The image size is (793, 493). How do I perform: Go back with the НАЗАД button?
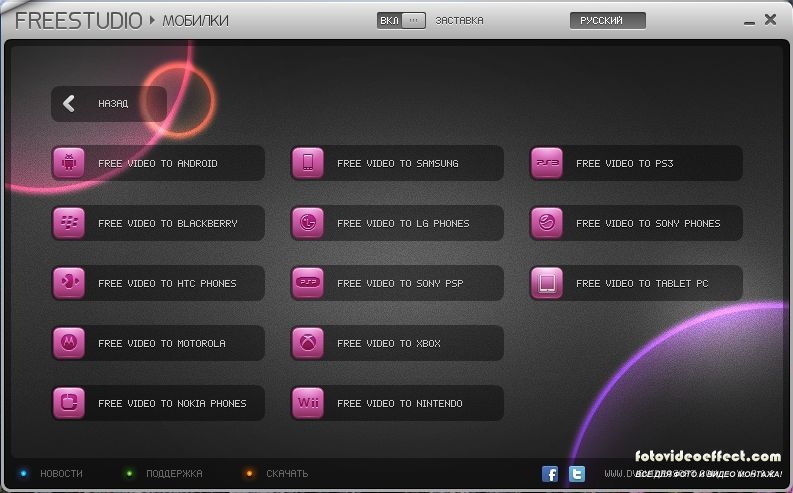(109, 104)
